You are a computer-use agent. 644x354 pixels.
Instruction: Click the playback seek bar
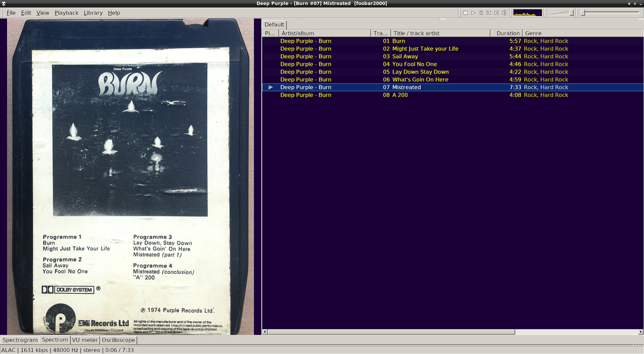[x=610, y=13]
